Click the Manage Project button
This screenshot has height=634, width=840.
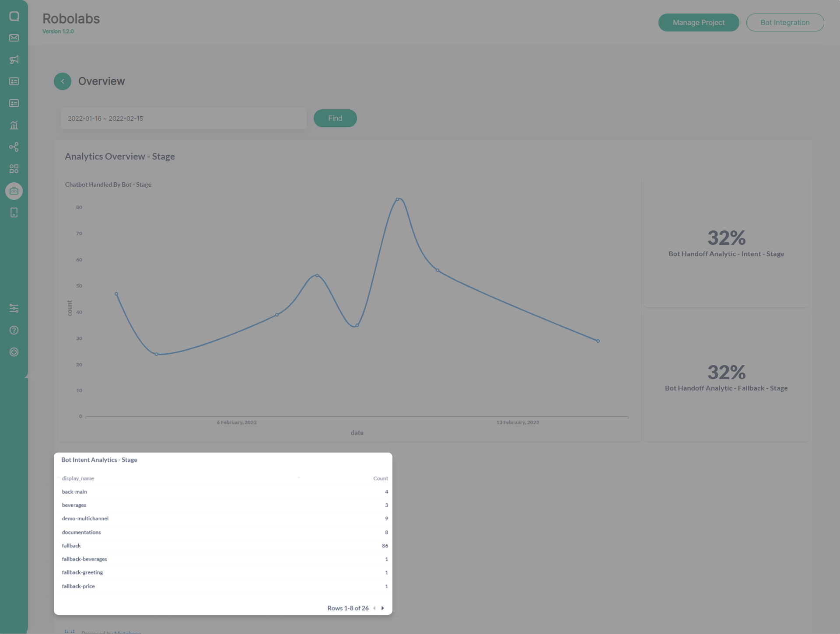tap(698, 23)
